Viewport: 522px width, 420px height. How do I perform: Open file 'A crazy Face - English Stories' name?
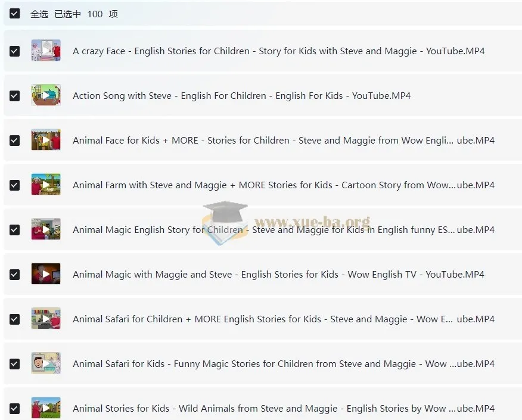[278, 51]
